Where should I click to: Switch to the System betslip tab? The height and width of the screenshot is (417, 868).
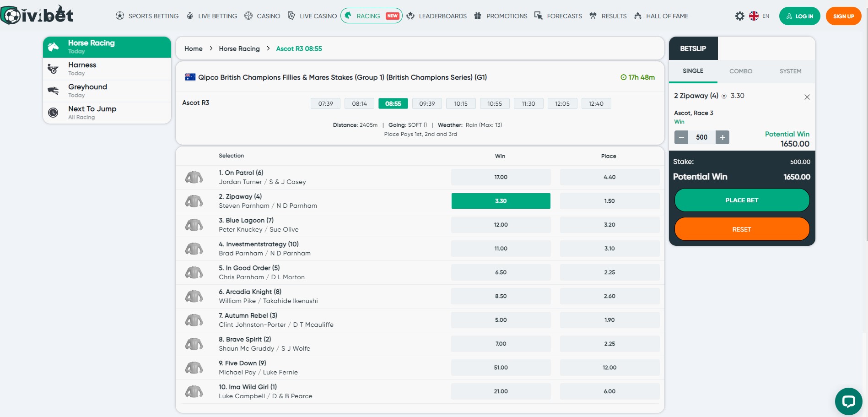(790, 71)
